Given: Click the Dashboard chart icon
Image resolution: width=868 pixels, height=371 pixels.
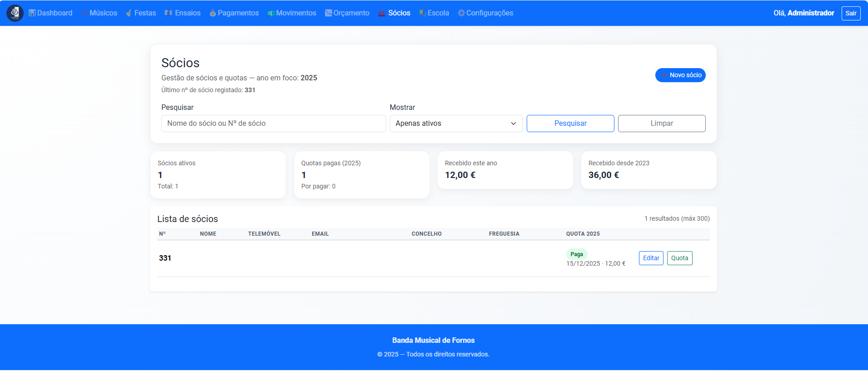Looking at the screenshot, I should pos(32,13).
